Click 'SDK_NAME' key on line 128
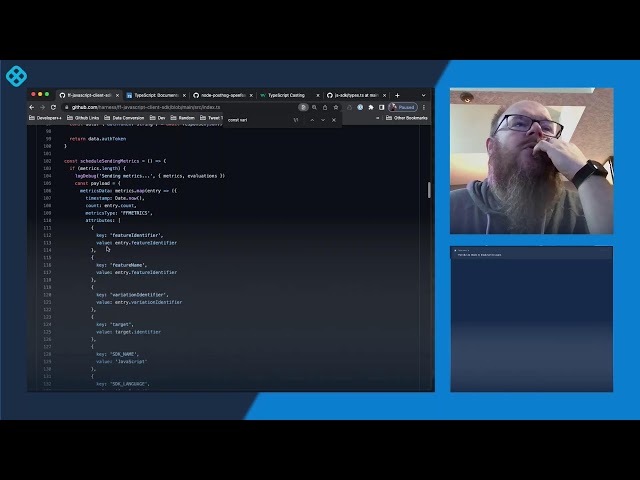640x480 pixels. [124, 354]
